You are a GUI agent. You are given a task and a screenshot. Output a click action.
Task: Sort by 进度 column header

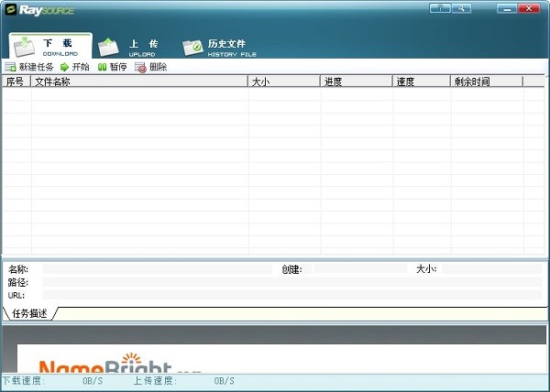click(x=357, y=82)
